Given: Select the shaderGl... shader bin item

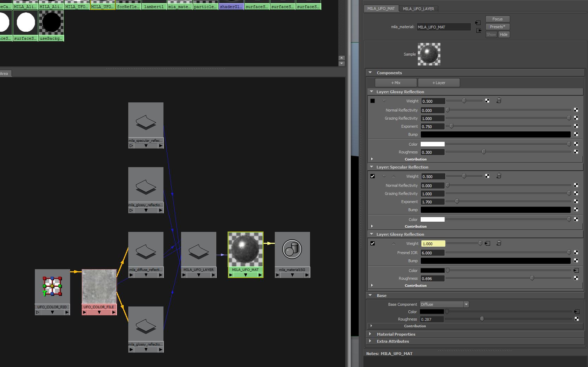Looking at the screenshot, I should pyautogui.click(x=231, y=5).
